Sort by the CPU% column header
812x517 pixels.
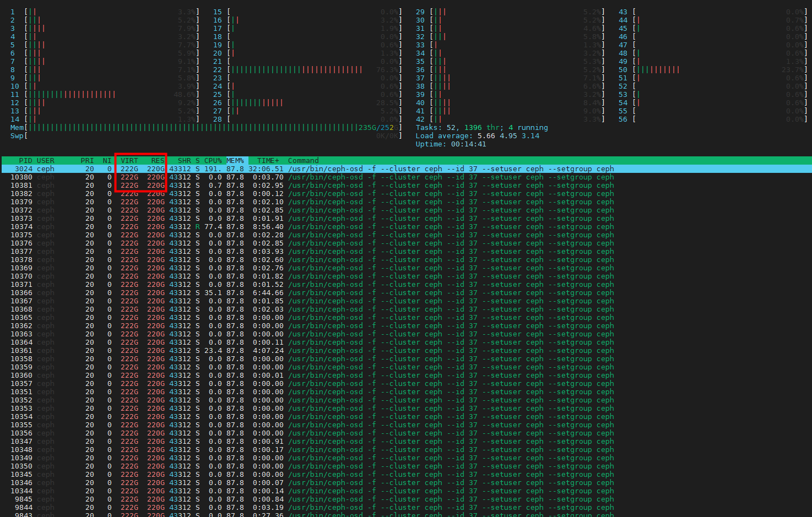coord(213,161)
